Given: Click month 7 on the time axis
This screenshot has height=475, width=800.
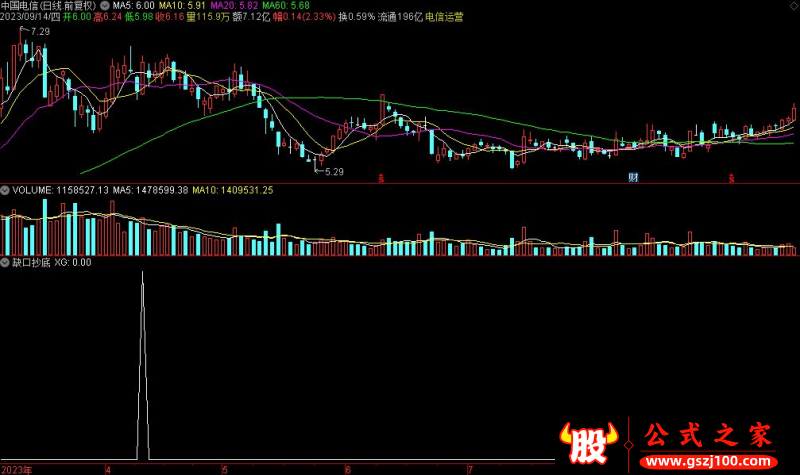Looking at the screenshot, I should pyautogui.click(x=470, y=470).
